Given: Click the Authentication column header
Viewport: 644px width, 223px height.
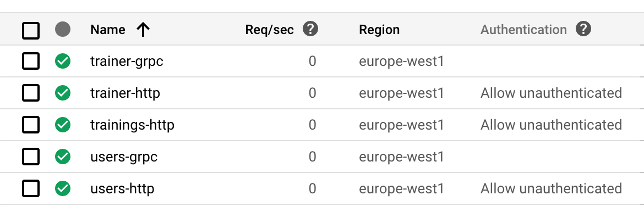Looking at the screenshot, I should [x=523, y=30].
